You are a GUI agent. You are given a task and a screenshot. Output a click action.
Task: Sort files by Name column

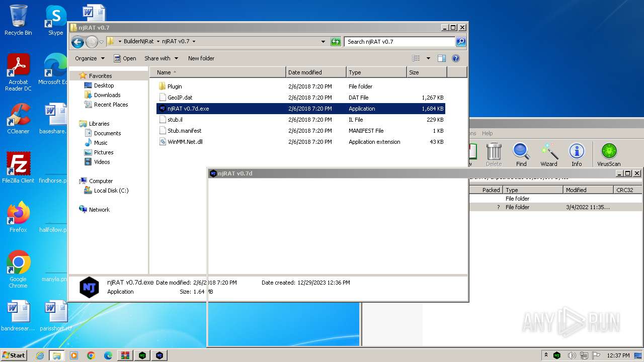pos(218,72)
